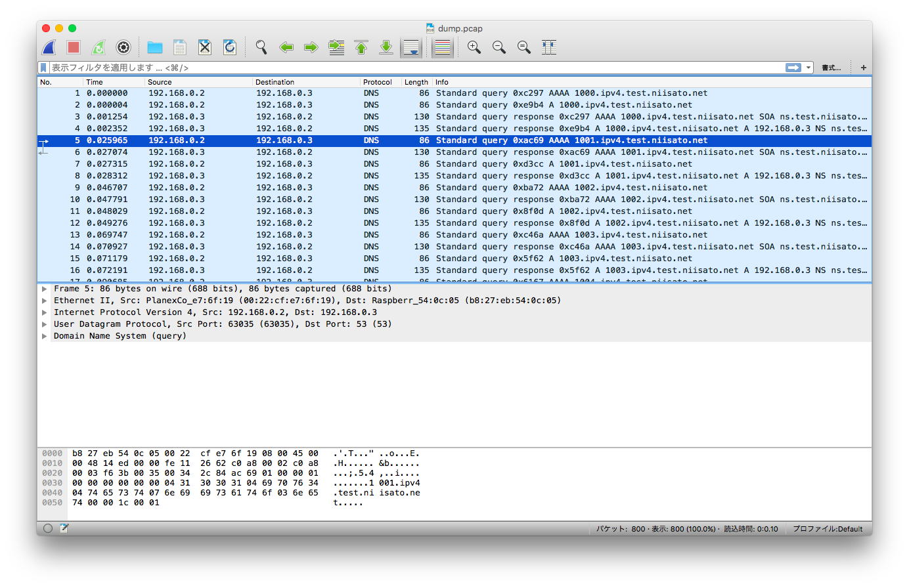Select packet 13, query 0xc46a
Screen dimensions: 909x588
click(x=454, y=235)
